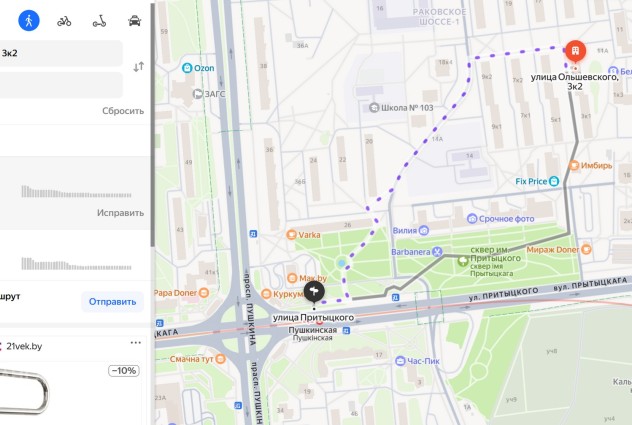Click the Сбросить reset link

coord(123,111)
